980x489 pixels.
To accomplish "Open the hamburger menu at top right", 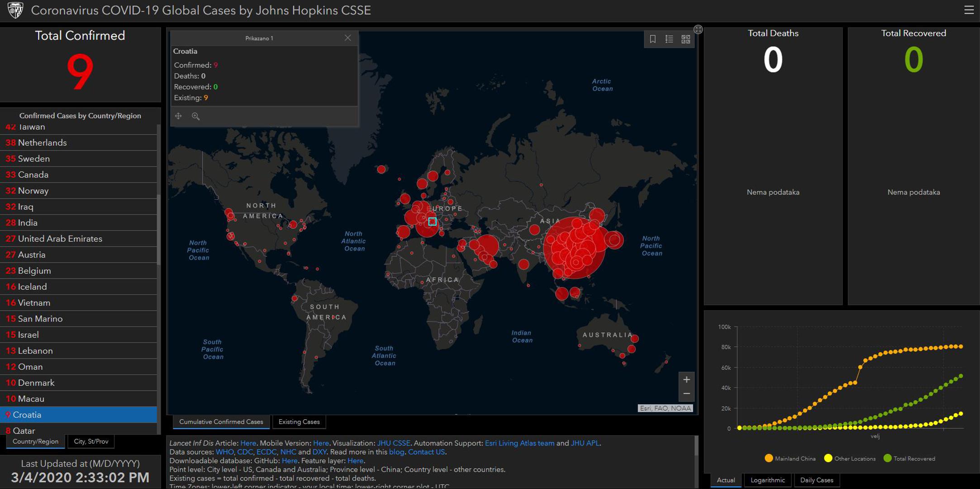I will [969, 10].
